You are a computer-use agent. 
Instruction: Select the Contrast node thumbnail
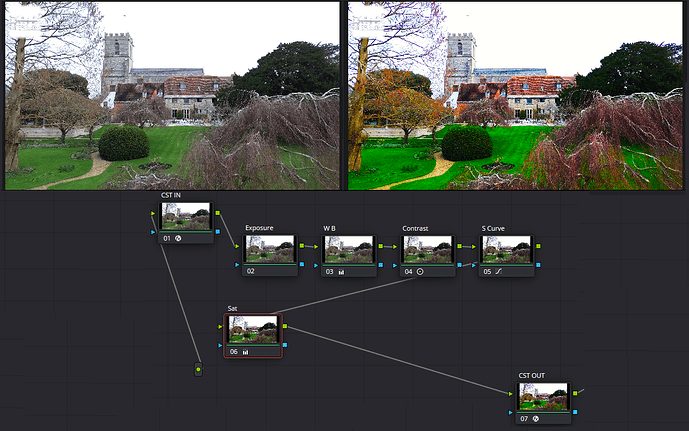point(427,249)
